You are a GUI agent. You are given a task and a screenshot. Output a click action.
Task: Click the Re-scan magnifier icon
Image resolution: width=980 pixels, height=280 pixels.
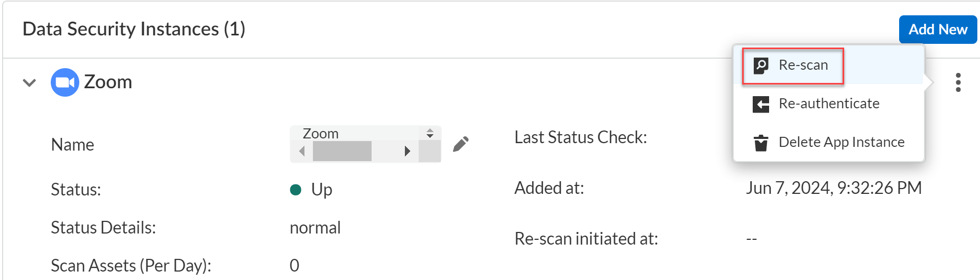pos(761,66)
